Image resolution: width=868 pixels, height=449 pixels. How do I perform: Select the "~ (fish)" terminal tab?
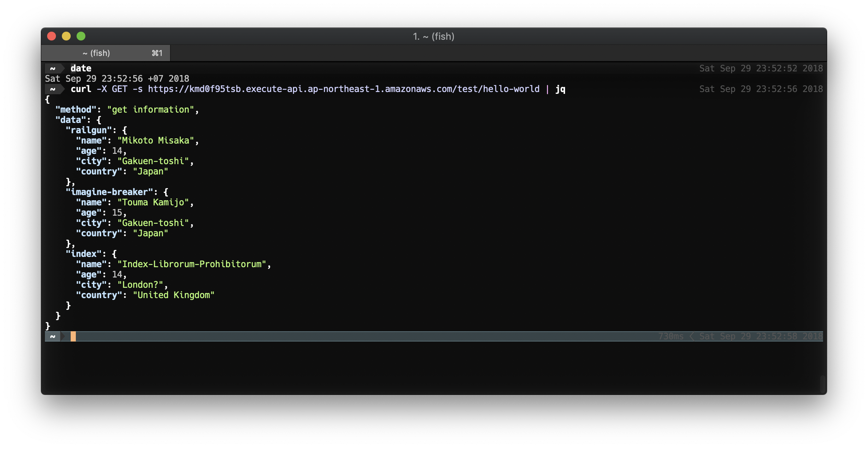106,53
